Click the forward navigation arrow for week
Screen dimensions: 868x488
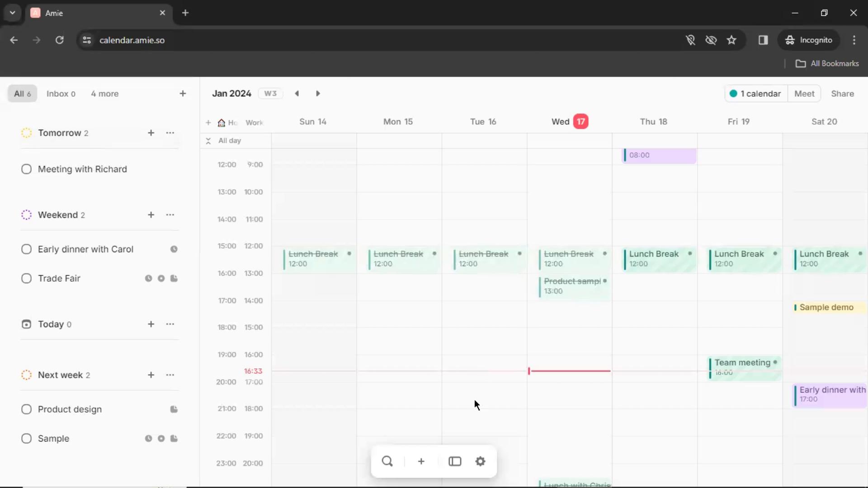(x=318, y=94)
